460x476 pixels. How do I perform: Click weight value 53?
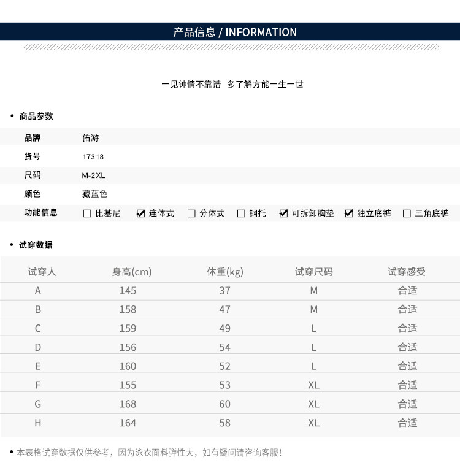click(x=224, y=385)
